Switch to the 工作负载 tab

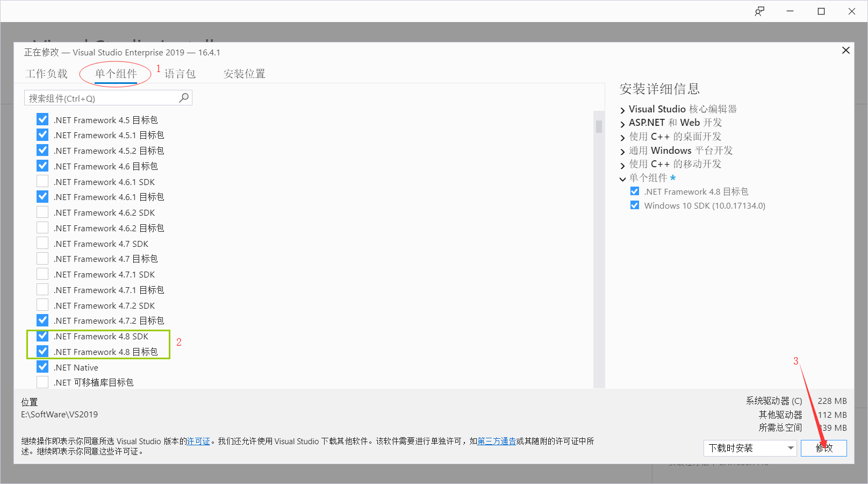46,74
